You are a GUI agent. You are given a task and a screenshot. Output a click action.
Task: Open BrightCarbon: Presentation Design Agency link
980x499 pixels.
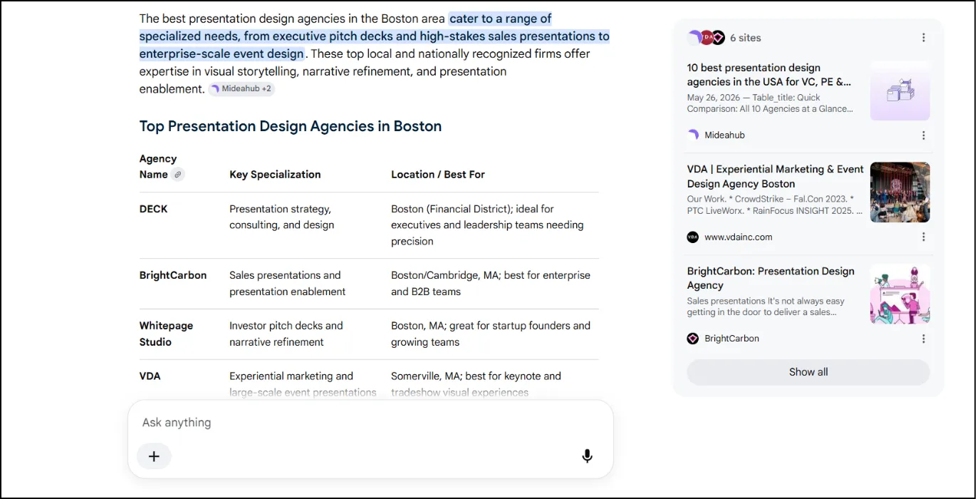(771, 278)
